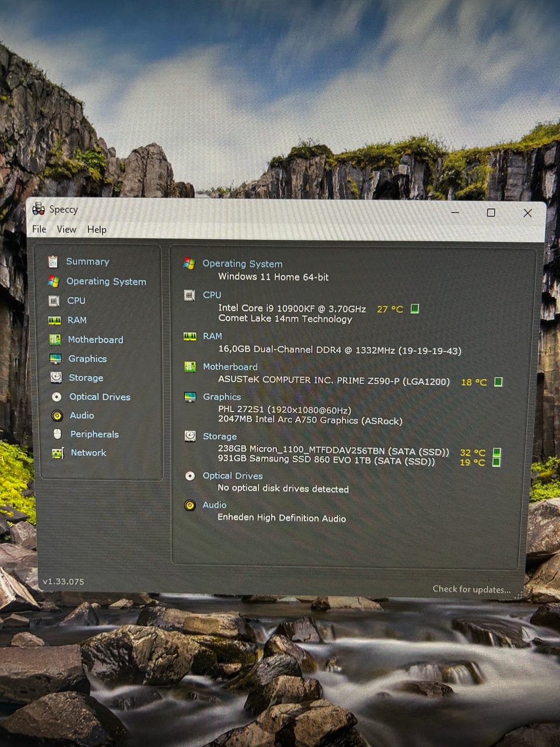Image resolution: width=560 pixels, height=747 pixels.
Task: Click the CPU chip icon in sidebar
Action: click(x=54, y=301)
